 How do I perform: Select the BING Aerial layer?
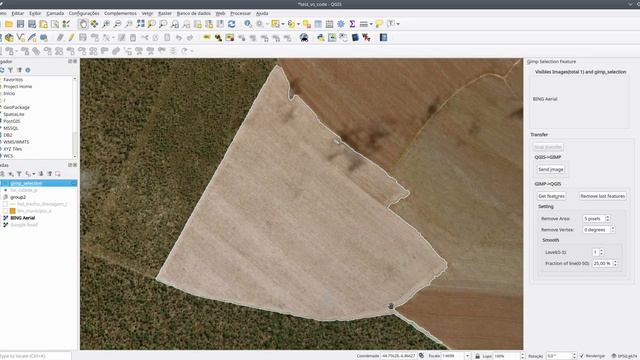(22, 218)
